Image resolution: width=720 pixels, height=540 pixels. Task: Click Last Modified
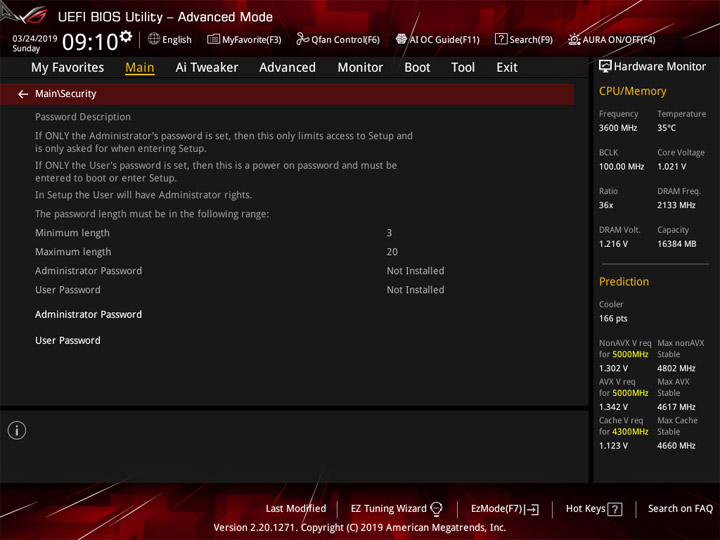click(296, 509)
